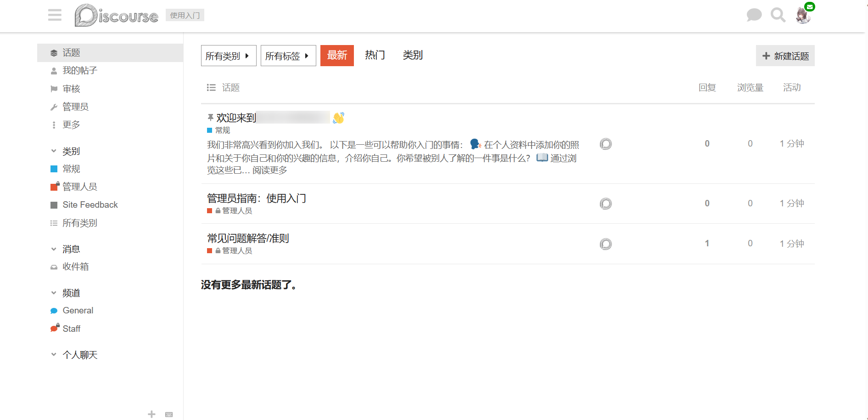Click the 新建话题 button
The height and width of the screenshot is (420, 868).
pyautogui.click(x=785, y=56)
